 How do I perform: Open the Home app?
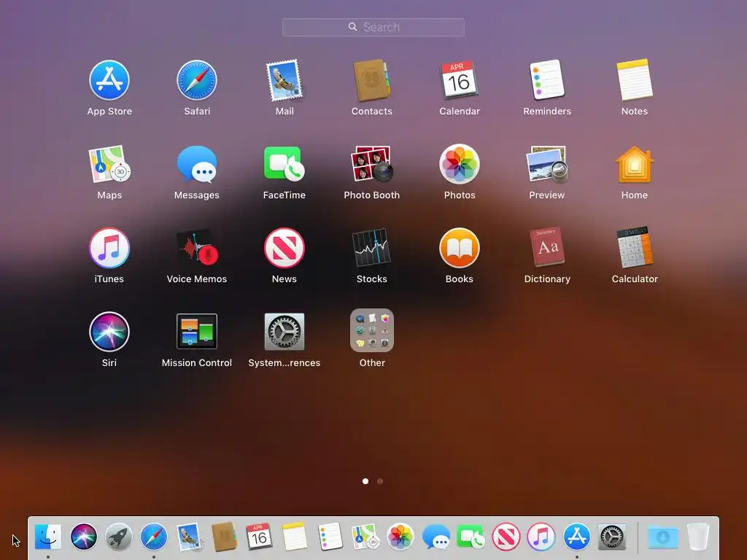point(635,164)
